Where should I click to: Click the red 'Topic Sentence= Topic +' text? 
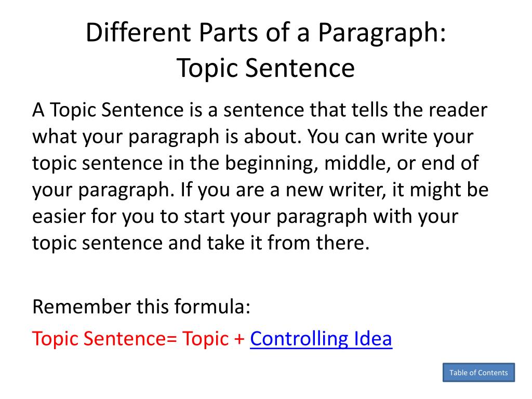tap(138, 339)
